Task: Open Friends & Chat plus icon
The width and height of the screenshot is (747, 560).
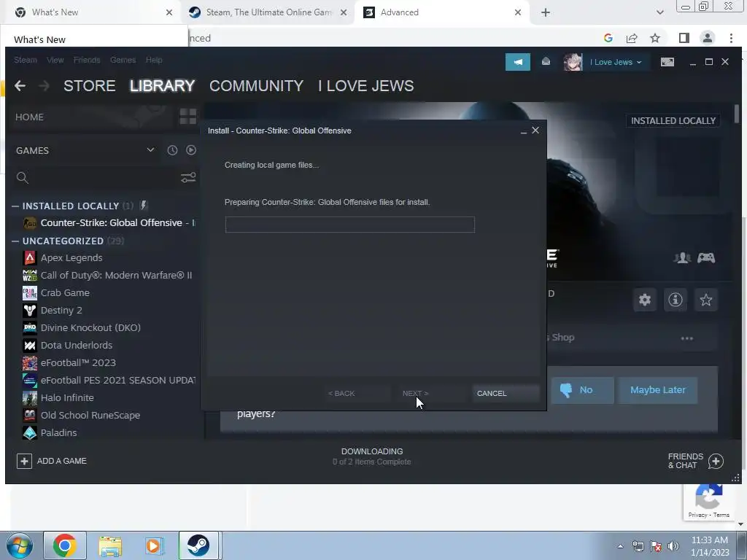Action: 716,461
